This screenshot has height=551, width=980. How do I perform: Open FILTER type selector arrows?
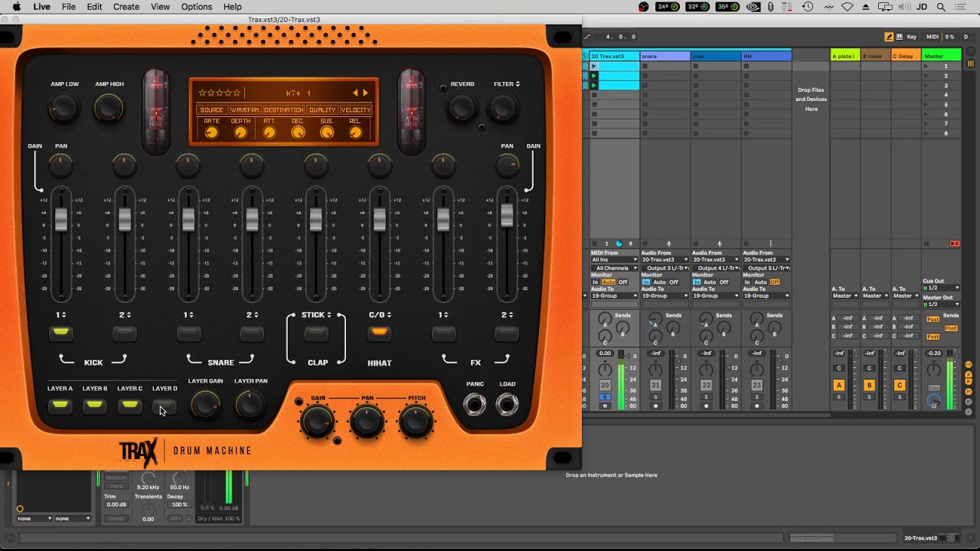(518, 84)
